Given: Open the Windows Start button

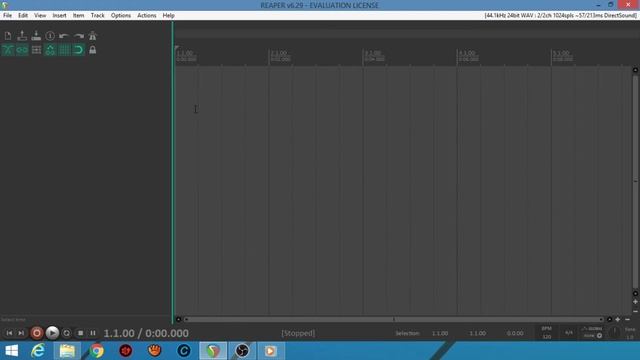Looking at the screenshot, I should coord(11,351).
